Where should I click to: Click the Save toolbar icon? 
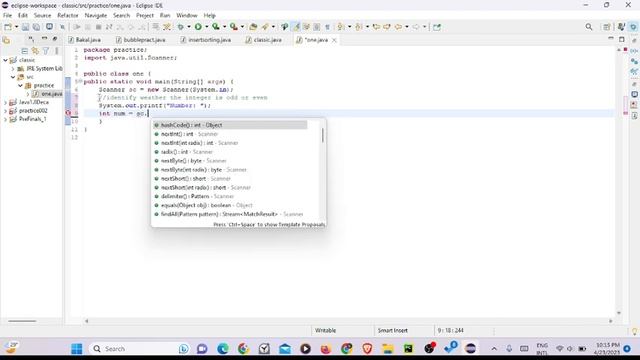25,27
